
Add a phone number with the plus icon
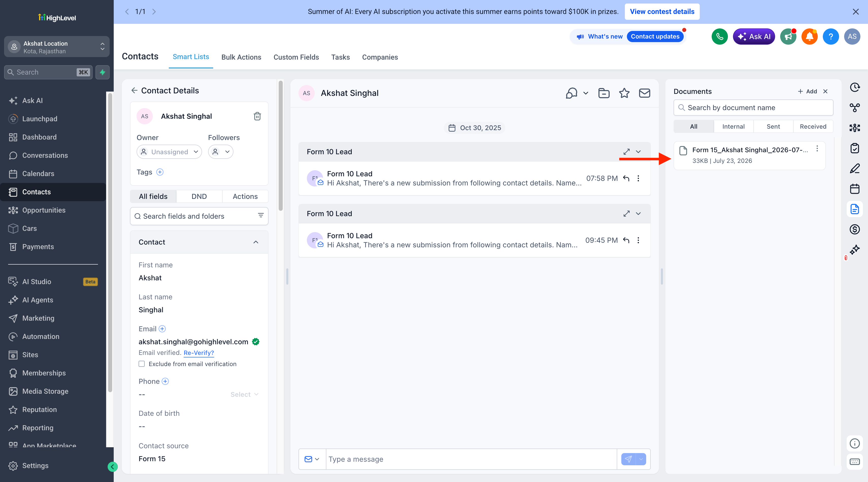(165, 381)
